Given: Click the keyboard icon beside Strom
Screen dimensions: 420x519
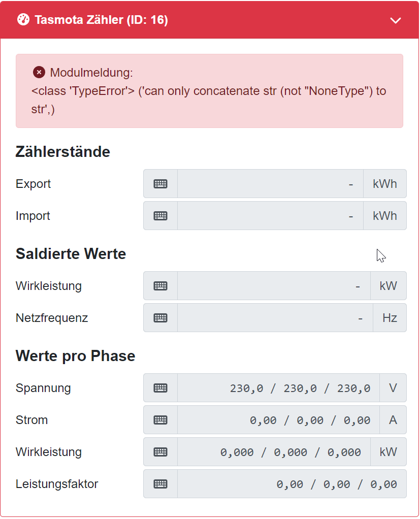Looking at the screenshot, I should coord(160,420).
